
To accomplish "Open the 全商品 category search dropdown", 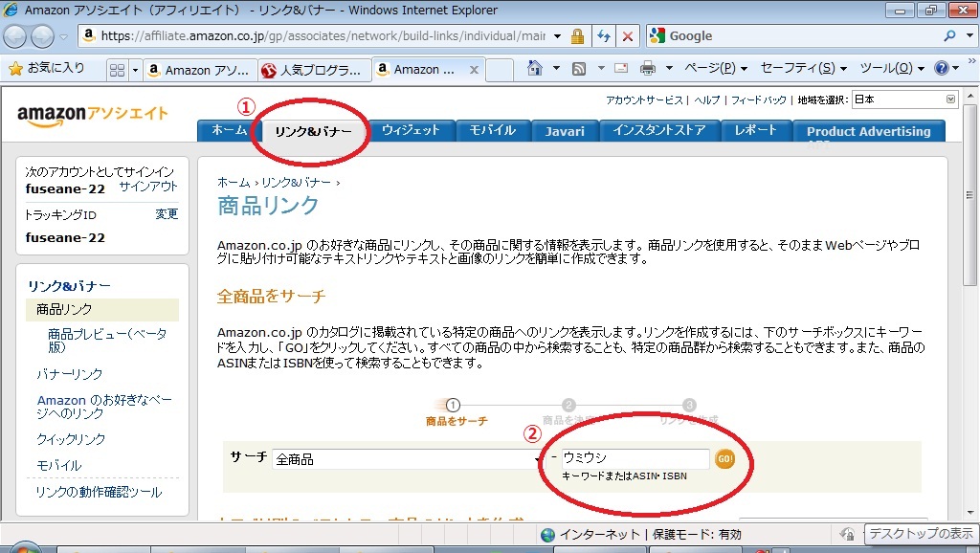I will (407, 459).
